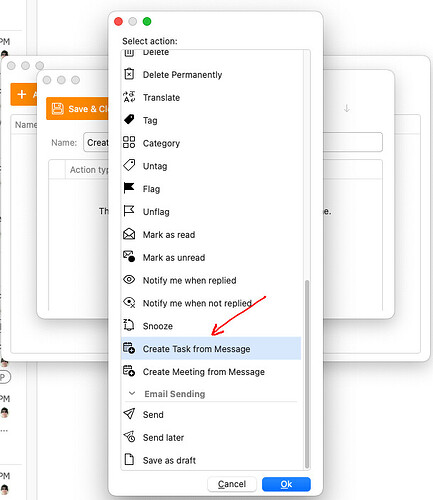Dismiss the dialog with Cancel

tap(232, 484)
